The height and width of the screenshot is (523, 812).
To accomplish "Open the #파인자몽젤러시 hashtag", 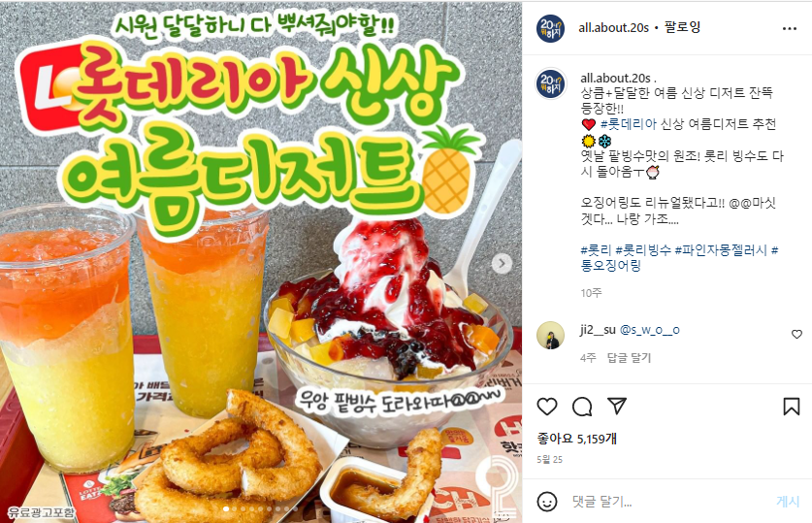I will click(721, 250).
